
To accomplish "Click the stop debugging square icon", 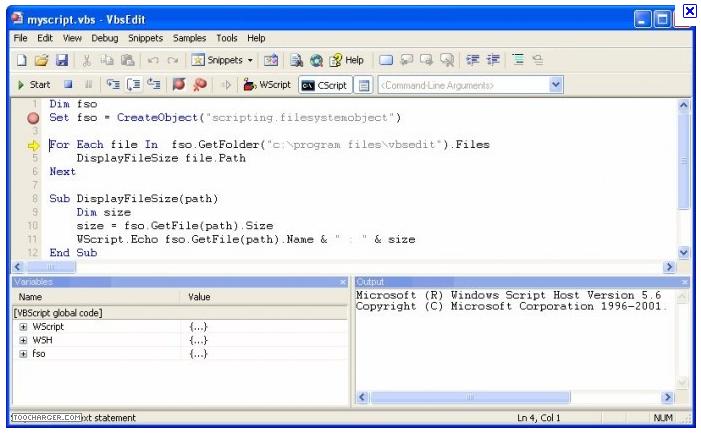I will 68,85.
